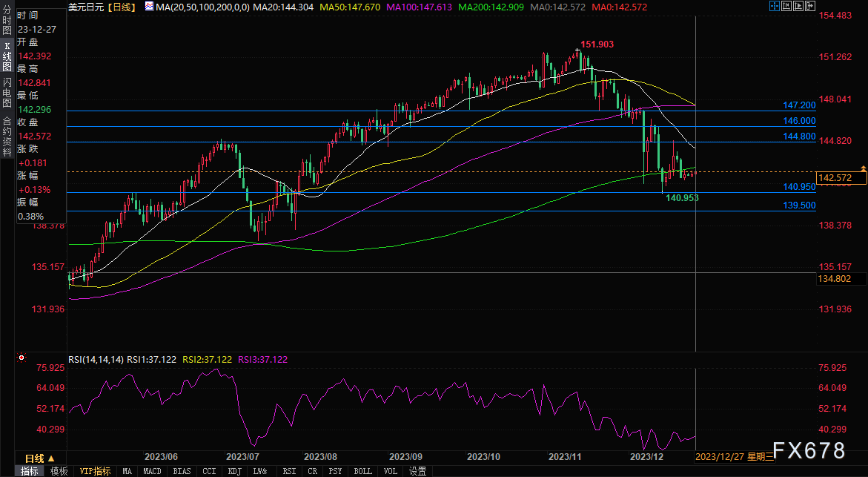The height and width of the screenshot is (477, 868).
Task: Click the RSI panel red dot icon
Action: [21, 358]
